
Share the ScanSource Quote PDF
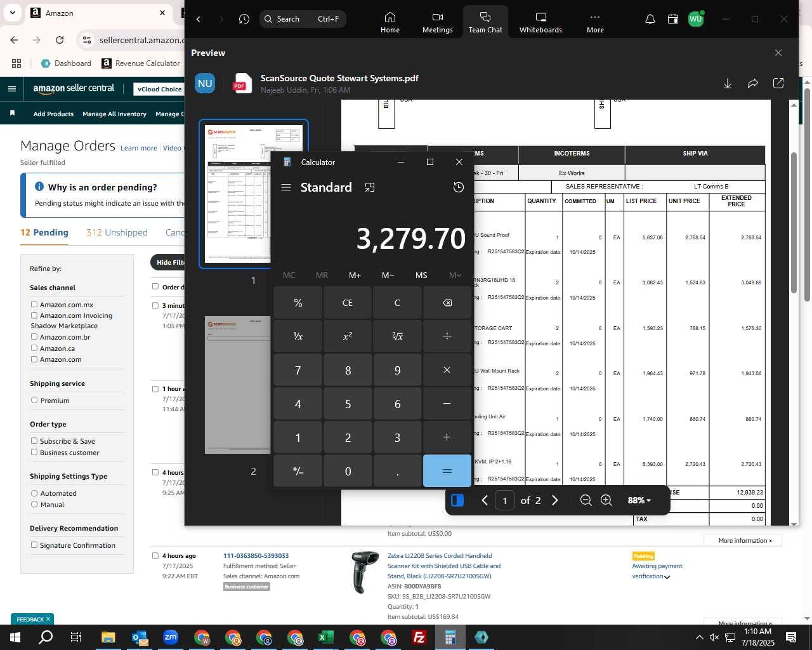(x=753, y=84)
